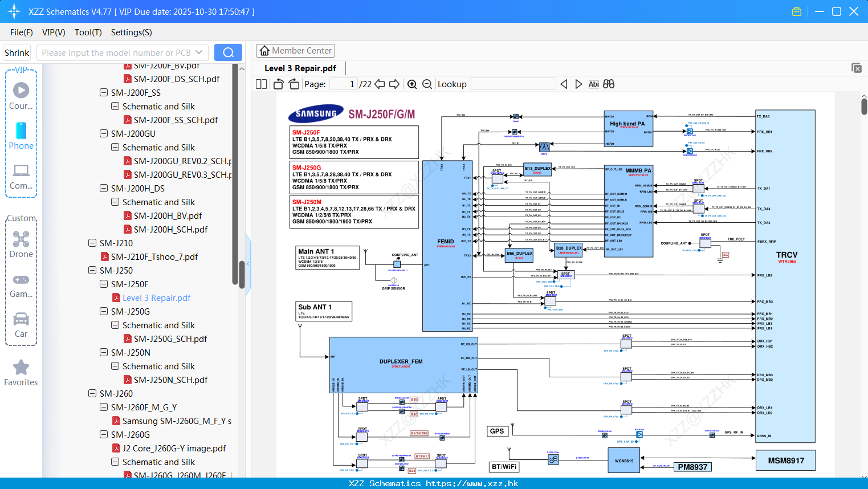Collapse the SM-J250G node
This screenshot has width=868, height=489.
tap(104, 311)
